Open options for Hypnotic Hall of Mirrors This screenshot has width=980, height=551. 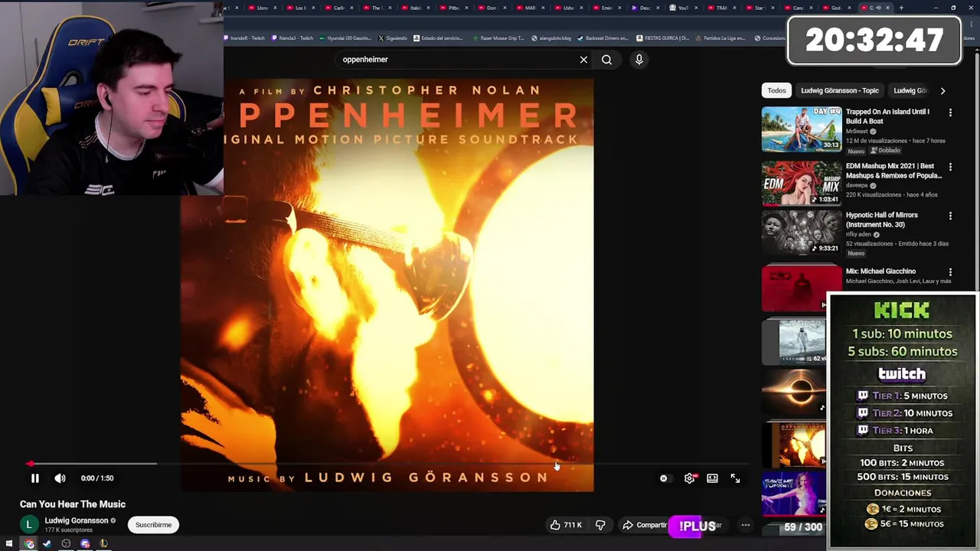click(x=950, y=216)
